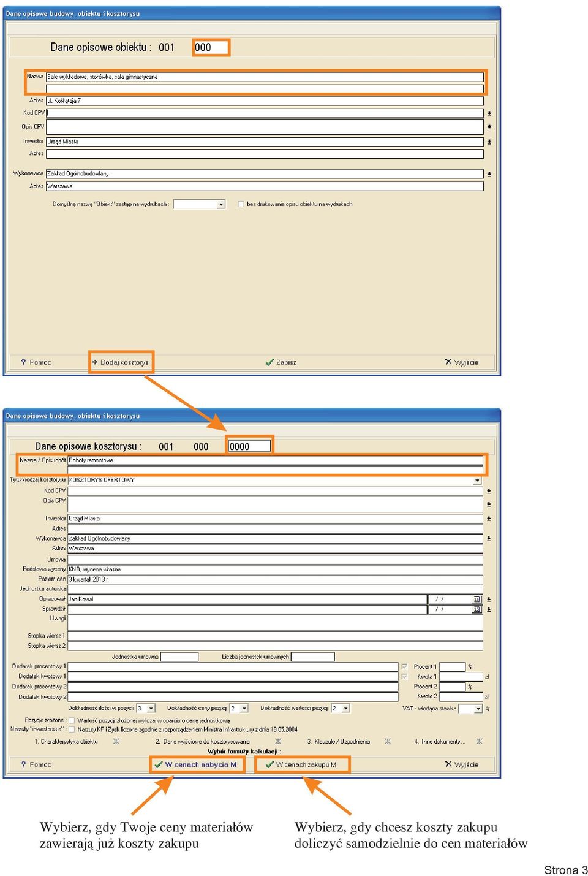Click the Kwota 2 value box
Image resolution: width=588 pixels, height=876 pixels.
(x=461, y=696)
